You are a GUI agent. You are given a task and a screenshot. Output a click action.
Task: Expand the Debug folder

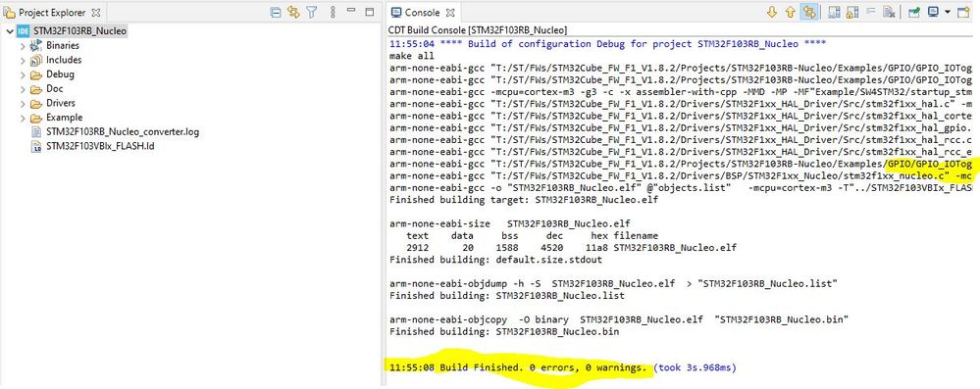pos(23,74)
